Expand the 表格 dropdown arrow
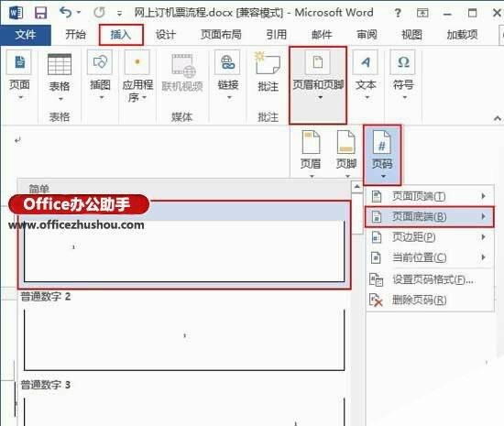This screenshot has height=426, width=504. coord(60,99)
